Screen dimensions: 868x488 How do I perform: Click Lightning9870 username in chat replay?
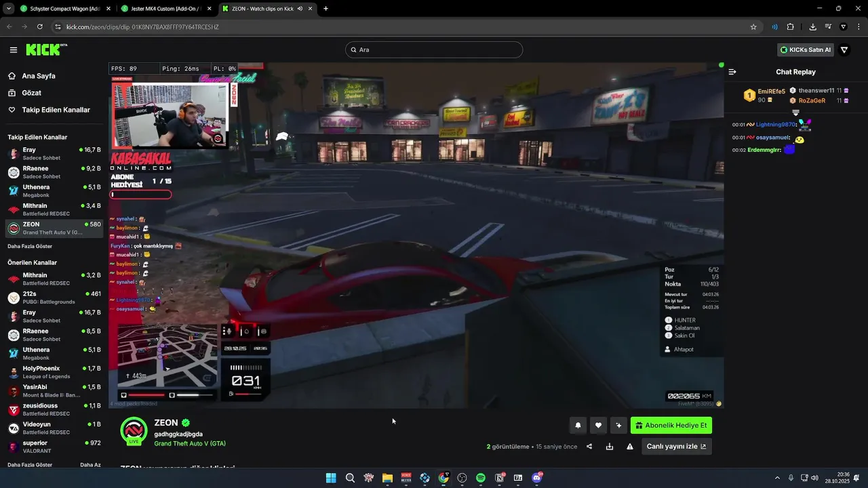[x=776, y=125]
